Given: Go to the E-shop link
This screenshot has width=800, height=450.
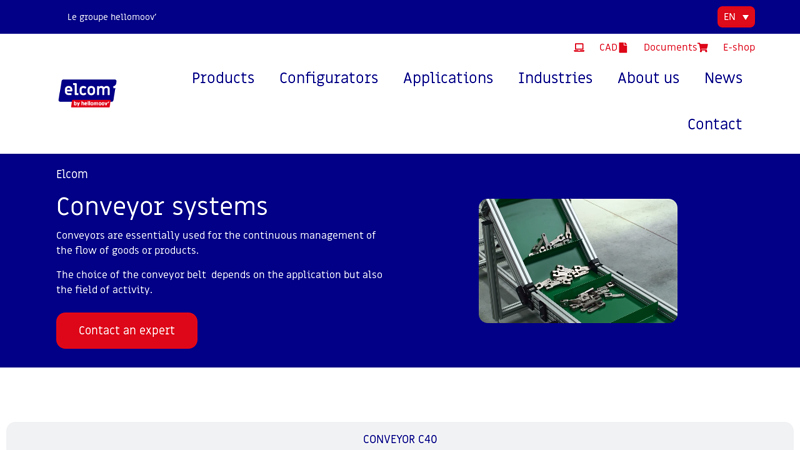Looking at the screenshot, I should [x=739, y=47].
